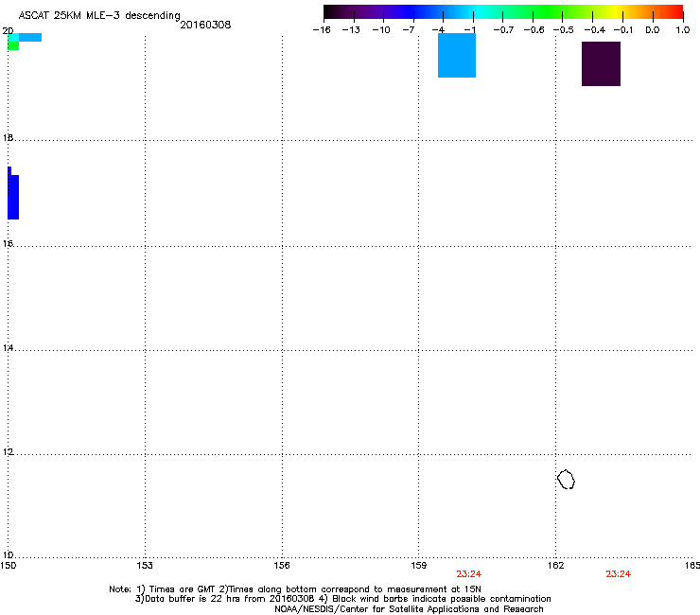Click the 156 longitude axis label

click(x=282, y=566)
